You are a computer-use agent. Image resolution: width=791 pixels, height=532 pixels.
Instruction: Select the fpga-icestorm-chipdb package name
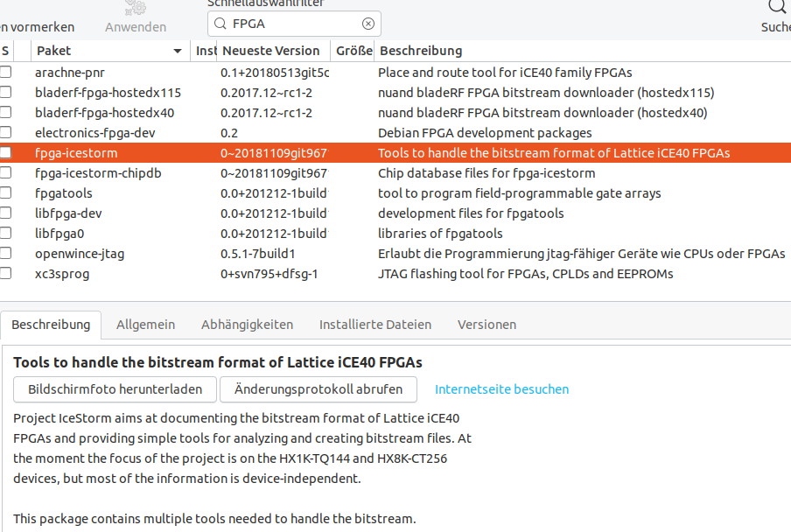pos(98,173)
